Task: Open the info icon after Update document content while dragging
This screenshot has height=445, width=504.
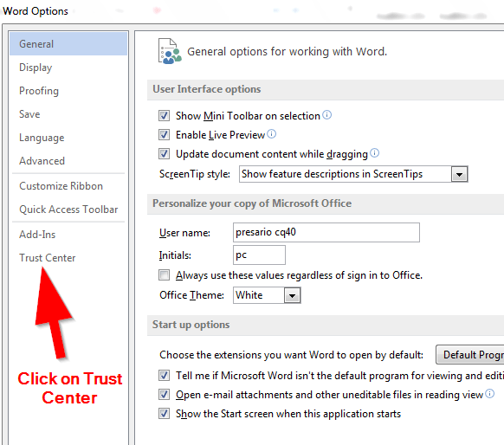Action: (x=374, y=153)
